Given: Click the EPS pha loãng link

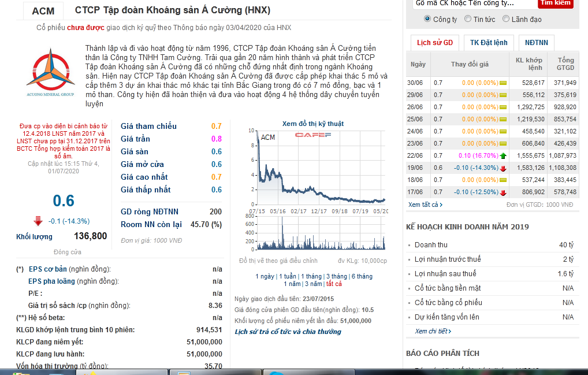Looking at the screenshot, I should point(51,281).
